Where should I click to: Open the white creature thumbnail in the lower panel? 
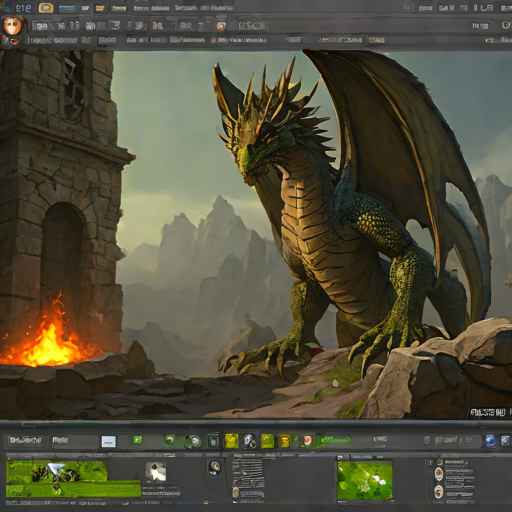click(156, 472)
